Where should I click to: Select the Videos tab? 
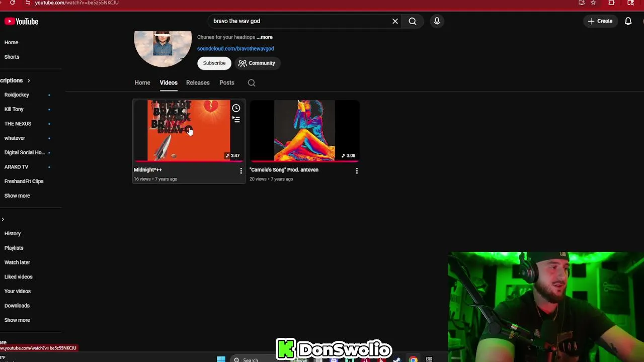[169, 82]
